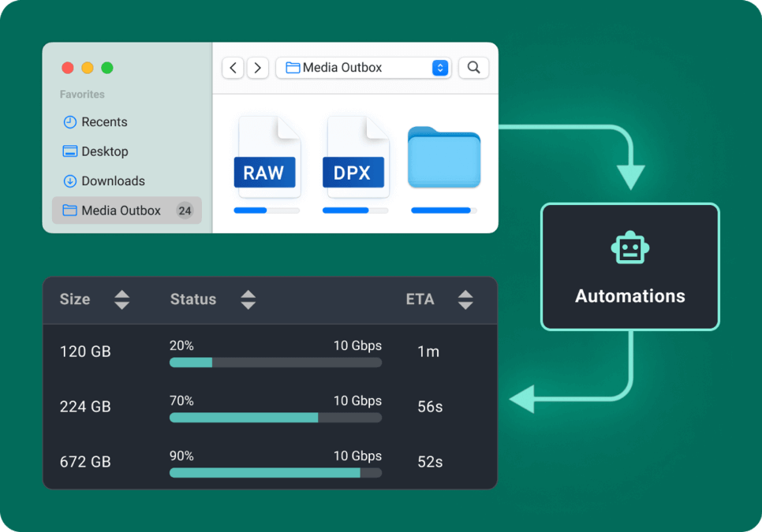The height and width of the screenshot is (532, 762).
Task: Click the Downloads sidebar icon
Action: click(x=70, y=180)
